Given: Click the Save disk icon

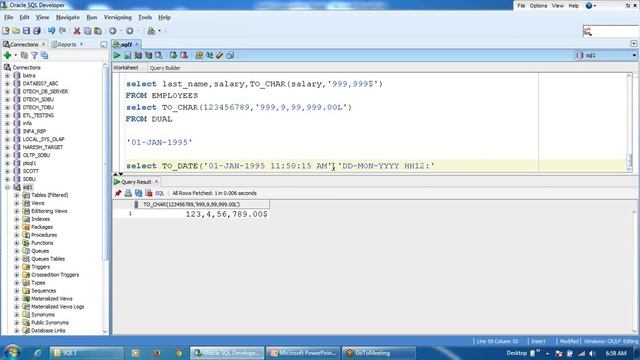Looking at the screenshot, I should (26, 31).
